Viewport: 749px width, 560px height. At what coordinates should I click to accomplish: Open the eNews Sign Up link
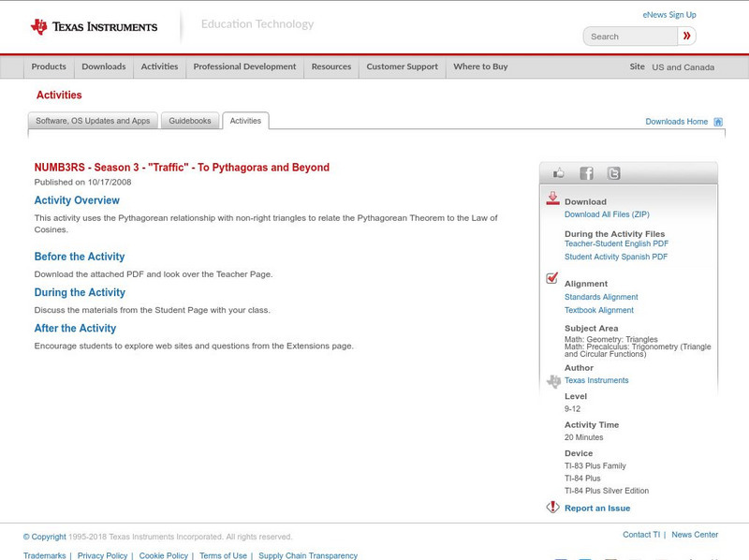[669, 15]
